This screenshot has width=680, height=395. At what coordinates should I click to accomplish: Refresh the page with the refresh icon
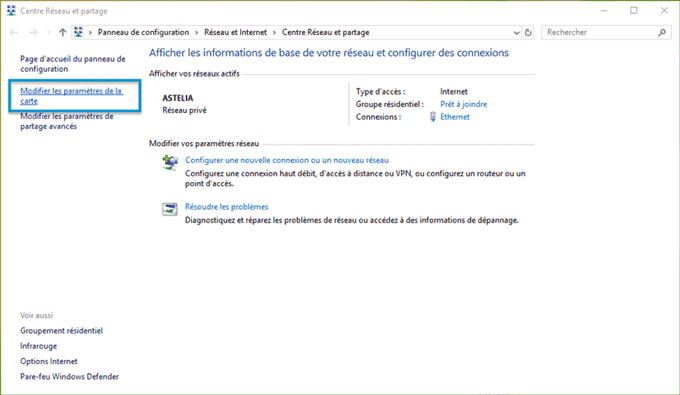point(528,33)
